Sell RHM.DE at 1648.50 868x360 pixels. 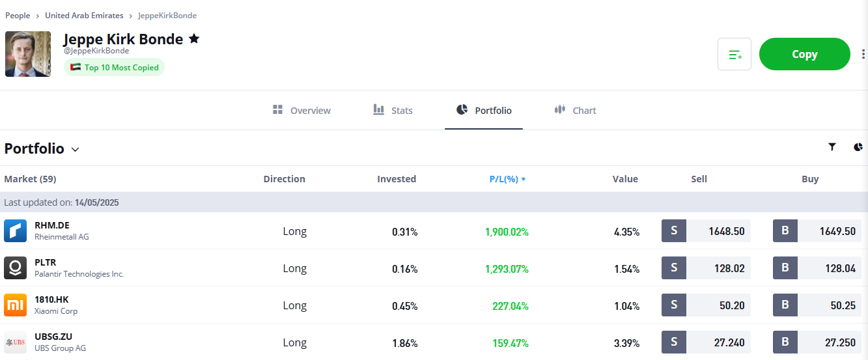706,231
